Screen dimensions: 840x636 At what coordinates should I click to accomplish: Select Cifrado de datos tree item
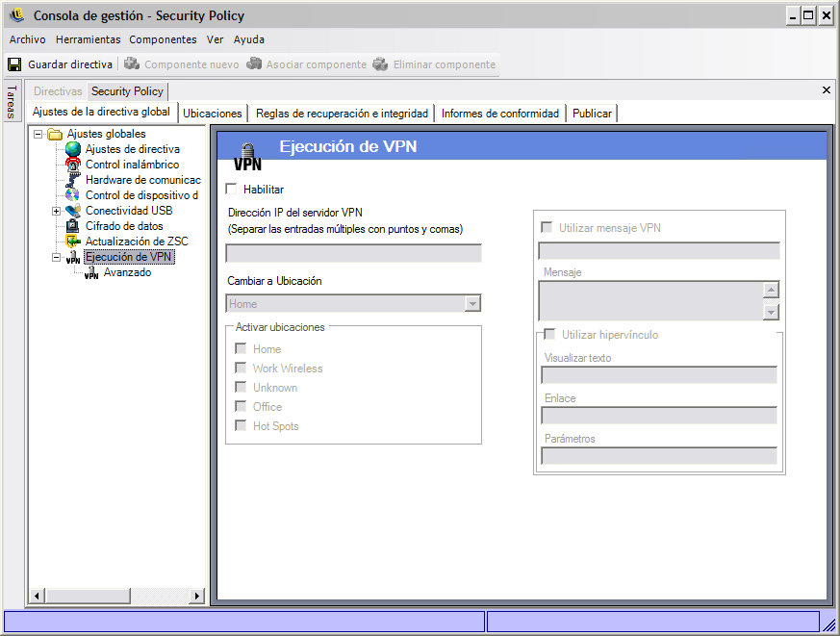point(124,226)
